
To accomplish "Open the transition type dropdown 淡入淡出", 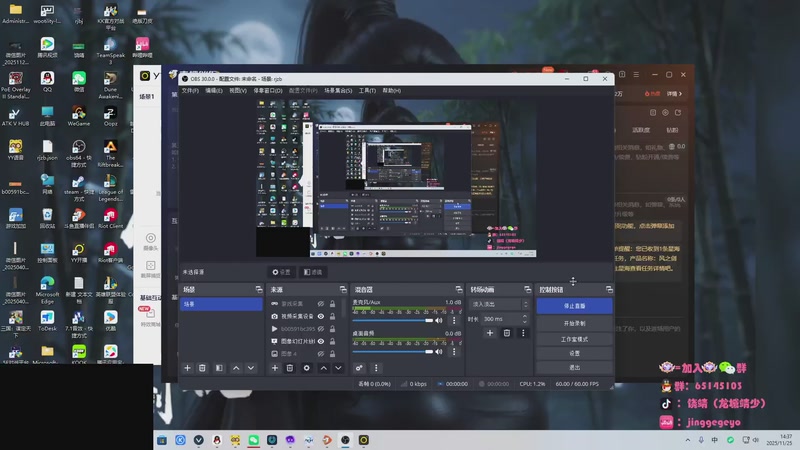I will [498, 304].
